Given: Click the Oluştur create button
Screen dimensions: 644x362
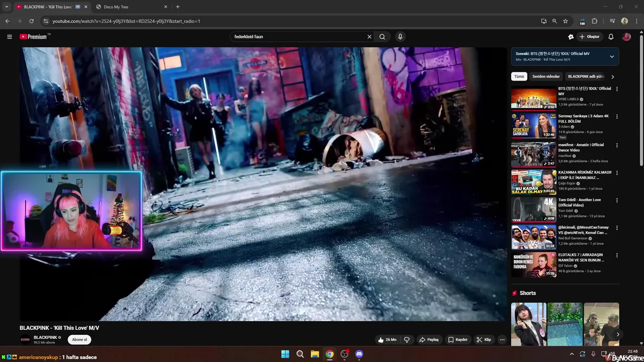Looking at the screenshot, I should (589, 37).
